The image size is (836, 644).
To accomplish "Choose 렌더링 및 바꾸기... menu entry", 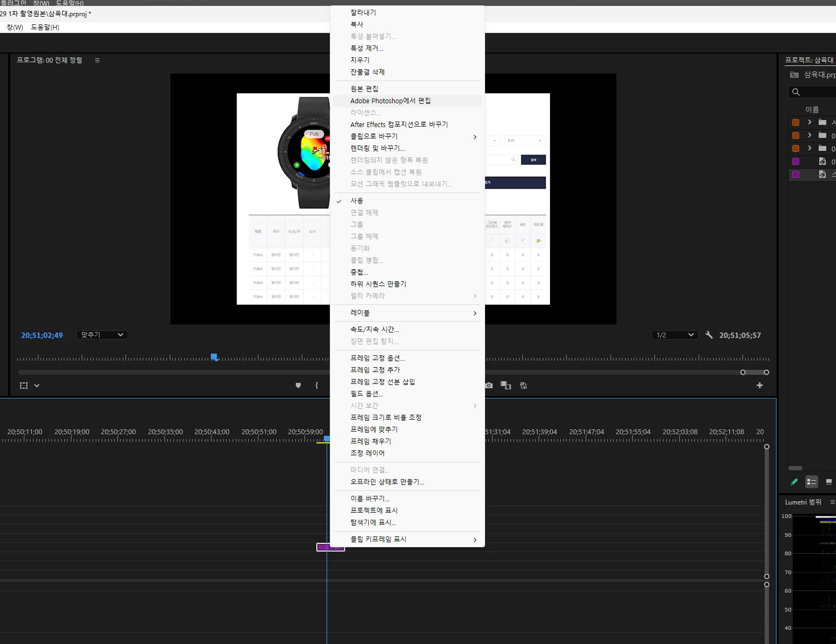I will 407,148.
